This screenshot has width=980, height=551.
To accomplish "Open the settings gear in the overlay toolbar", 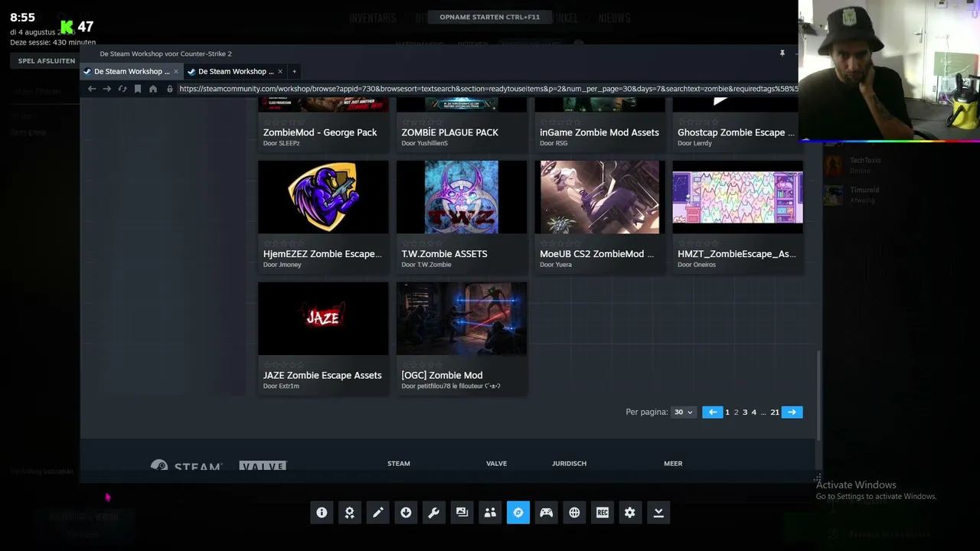I will point(630,513).
